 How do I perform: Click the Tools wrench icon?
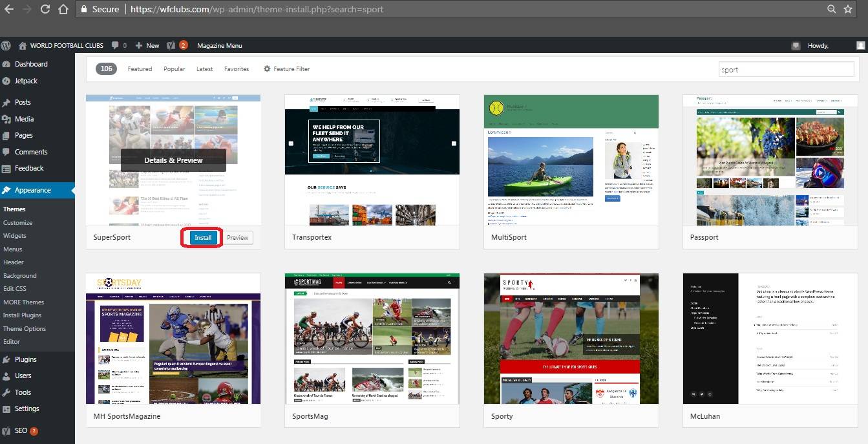click(6, 392)
